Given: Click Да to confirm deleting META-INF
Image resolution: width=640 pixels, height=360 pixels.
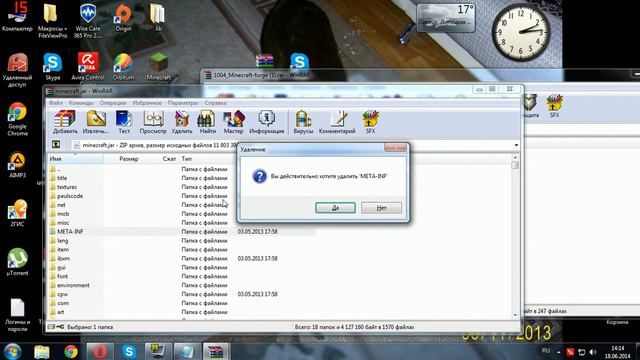Looking at the screenshot, I should 335,208.
